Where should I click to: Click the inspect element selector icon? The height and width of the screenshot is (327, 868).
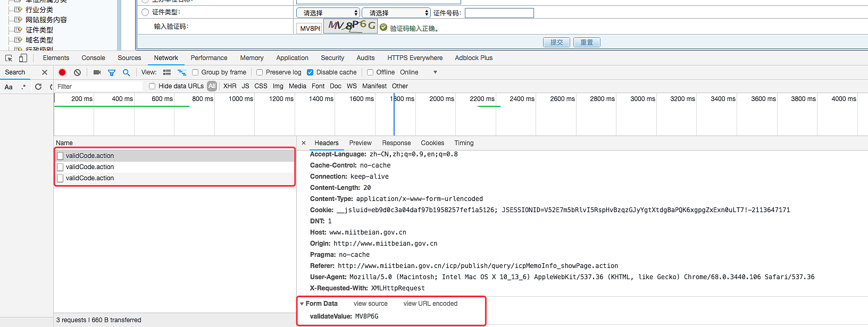point(9,58)
